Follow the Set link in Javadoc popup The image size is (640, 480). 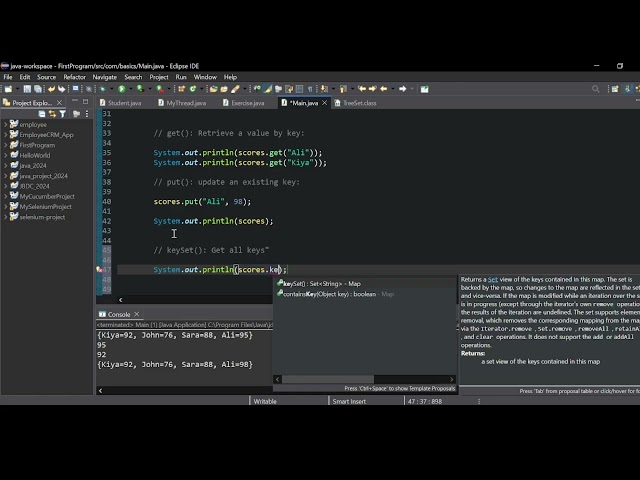(x=493, y=280)
